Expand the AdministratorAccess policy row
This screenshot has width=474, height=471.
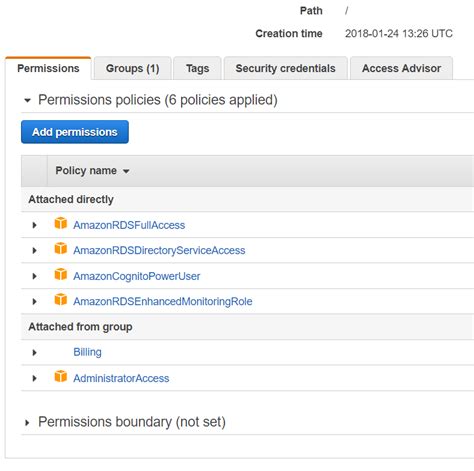coord(34,378)
